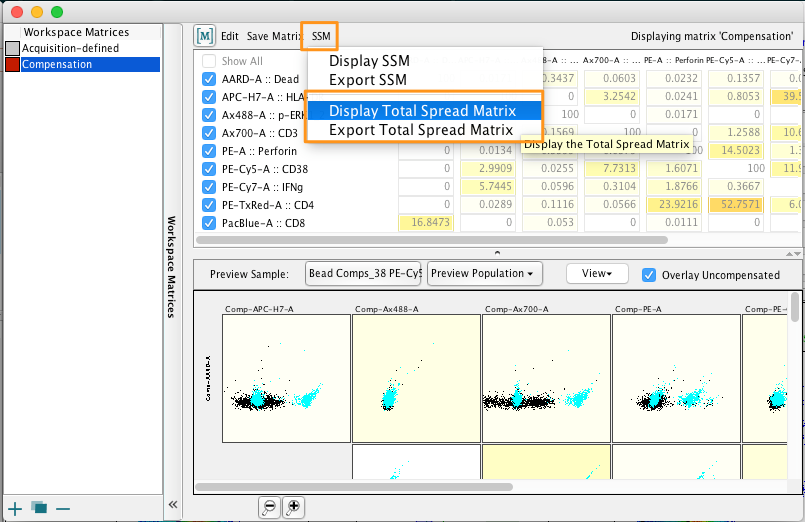Click the duplicate matrix icon
805x522 pixels.
click(39, 508)
